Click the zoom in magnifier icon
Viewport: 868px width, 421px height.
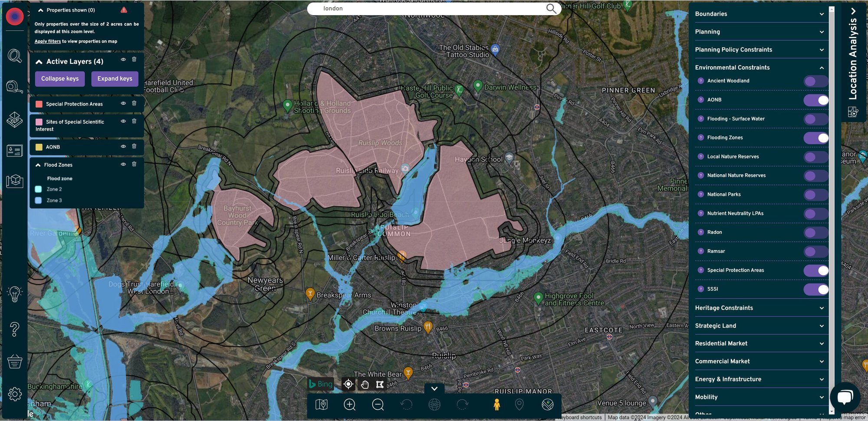349,405
